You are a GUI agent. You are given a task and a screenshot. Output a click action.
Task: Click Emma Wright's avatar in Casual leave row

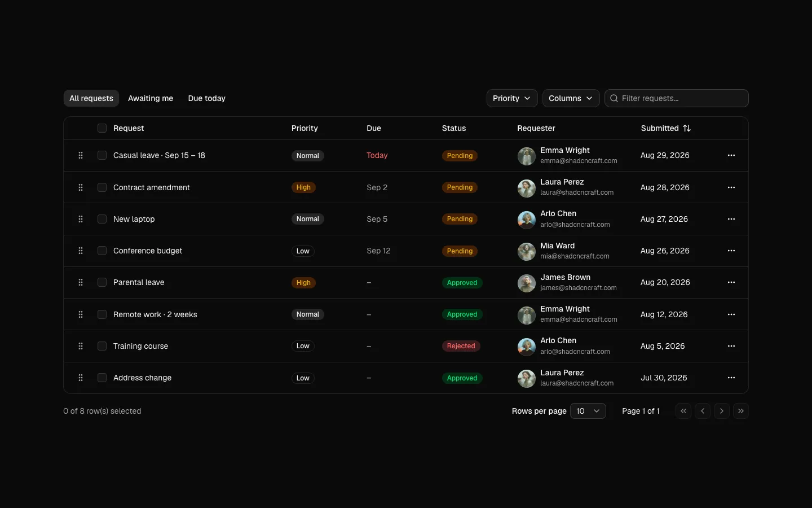point(527,156)
